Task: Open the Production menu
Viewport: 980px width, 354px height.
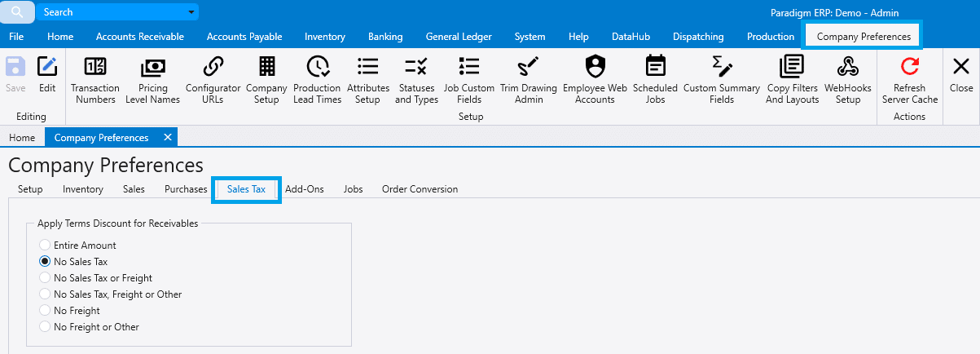Action: coord(771,37)
